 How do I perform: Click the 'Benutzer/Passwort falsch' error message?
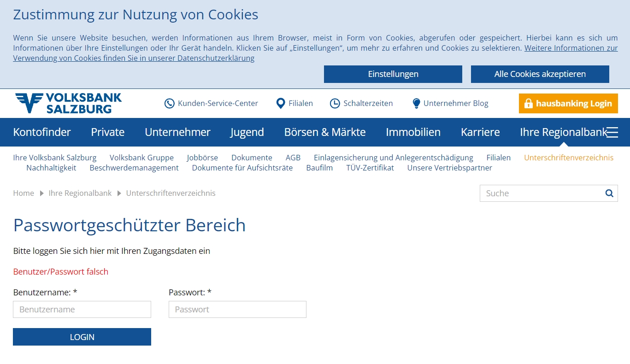click(x=61, y=271)
